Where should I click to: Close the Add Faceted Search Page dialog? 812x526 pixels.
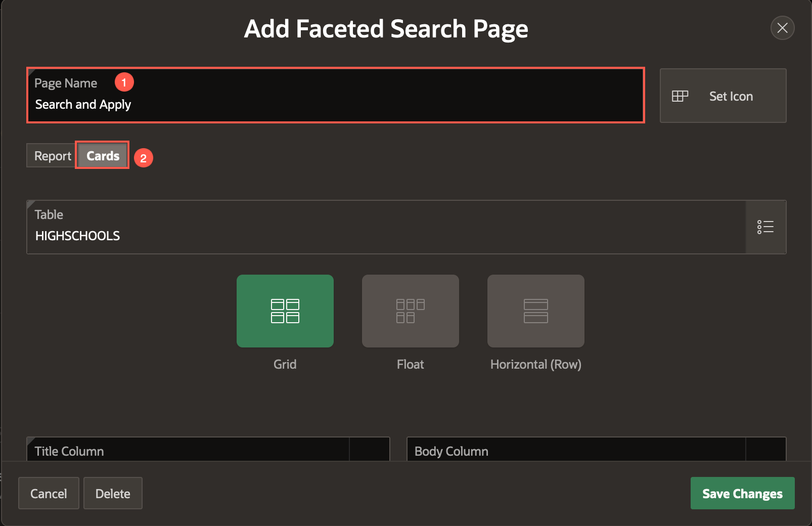[x=782, y=28]
